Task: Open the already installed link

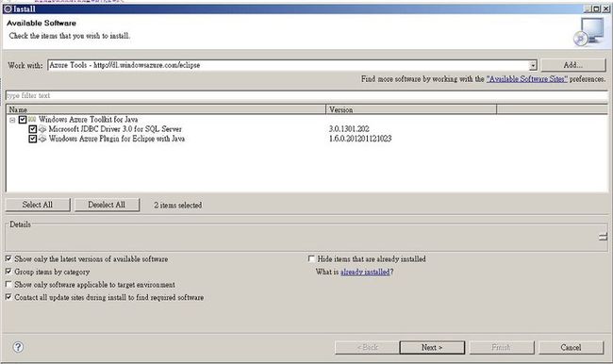Action: coord(365,272)
